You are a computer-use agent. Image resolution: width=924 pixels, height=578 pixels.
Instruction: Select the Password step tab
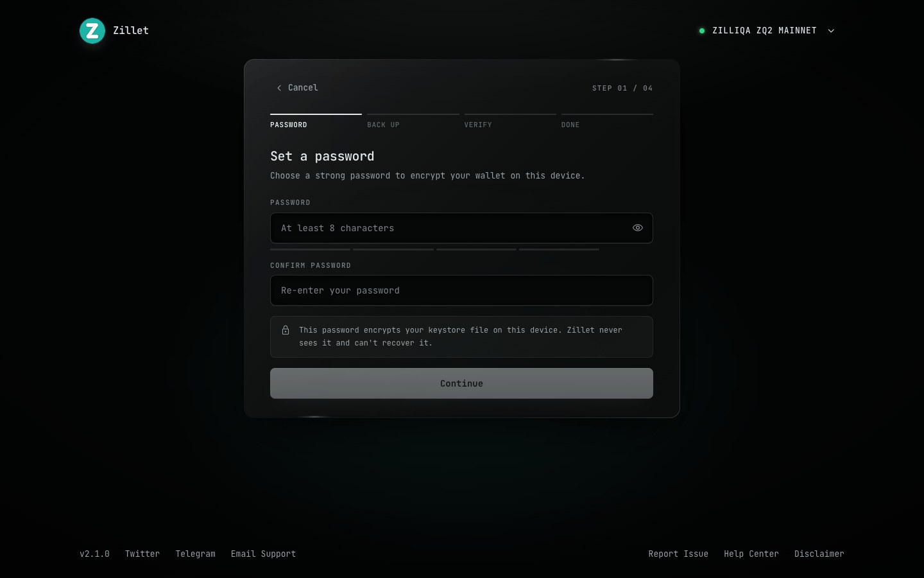coord(316,121)
